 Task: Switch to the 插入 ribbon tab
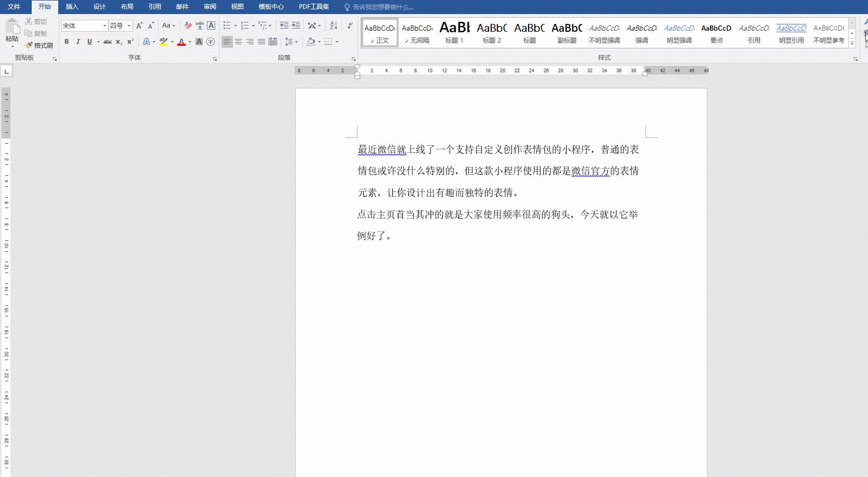pyautogui.click(x=72, y=7)
